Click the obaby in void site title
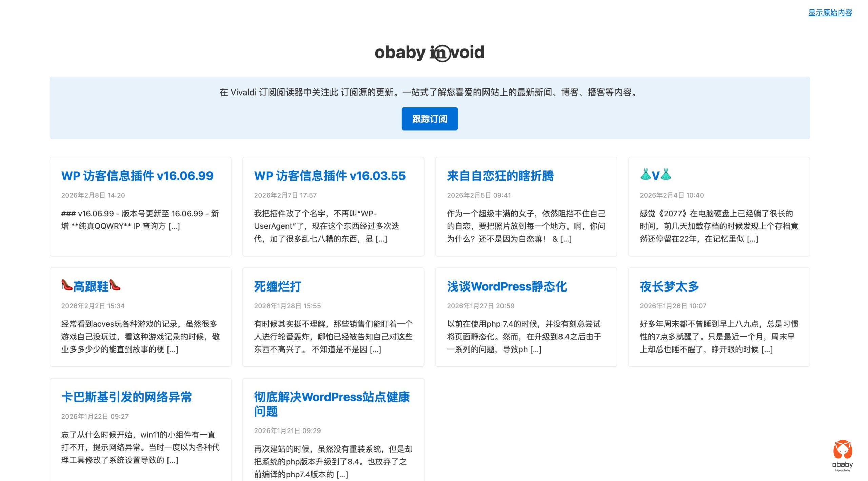The width and height of the screenshot is (868, 481). tap(400, 53)
